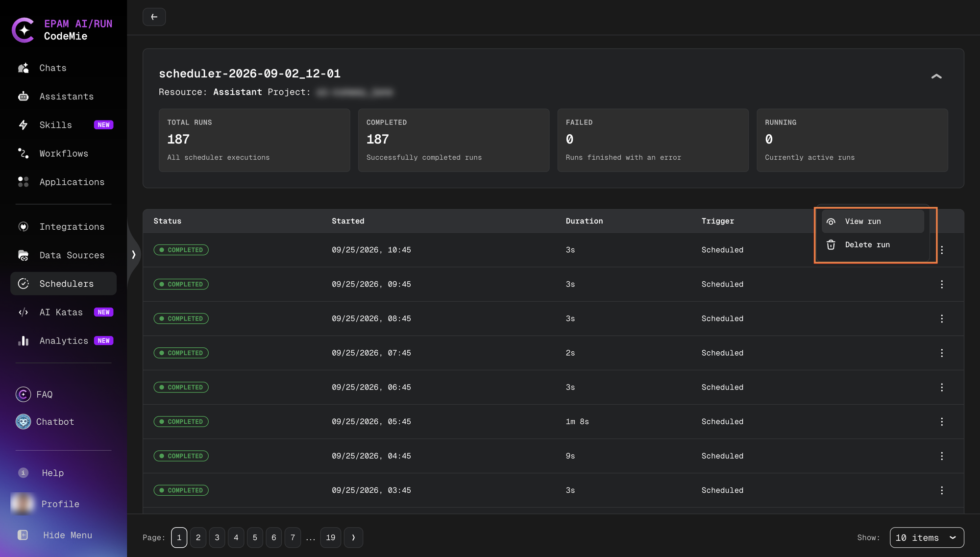Open actions menu for 07:45 run

(x=942, y=353)
